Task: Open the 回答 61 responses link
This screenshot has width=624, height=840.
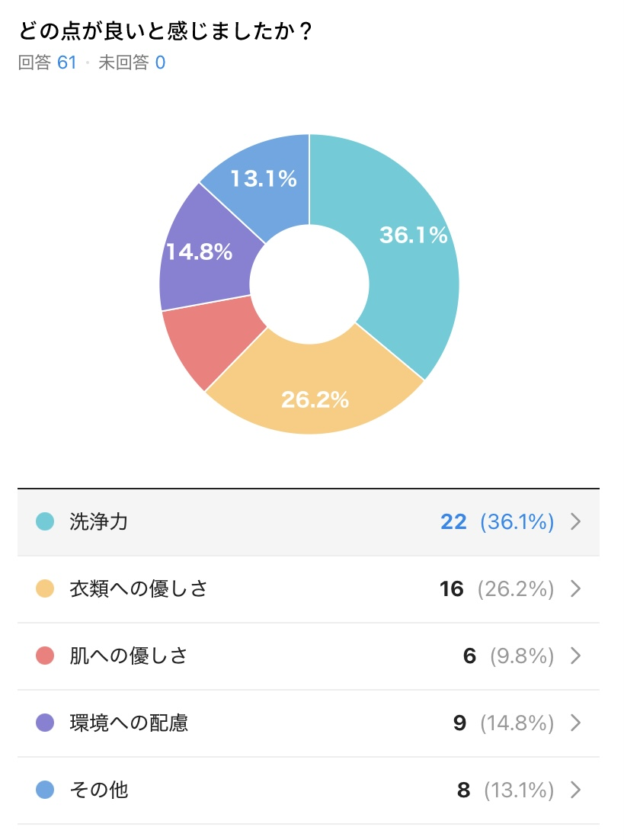Action: [47, 63]
